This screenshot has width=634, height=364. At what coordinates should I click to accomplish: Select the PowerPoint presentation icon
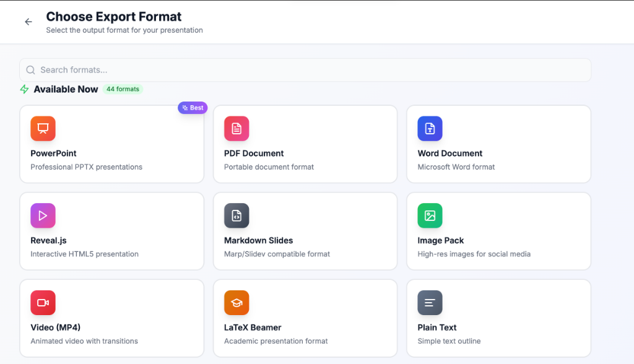coord(42,128)
